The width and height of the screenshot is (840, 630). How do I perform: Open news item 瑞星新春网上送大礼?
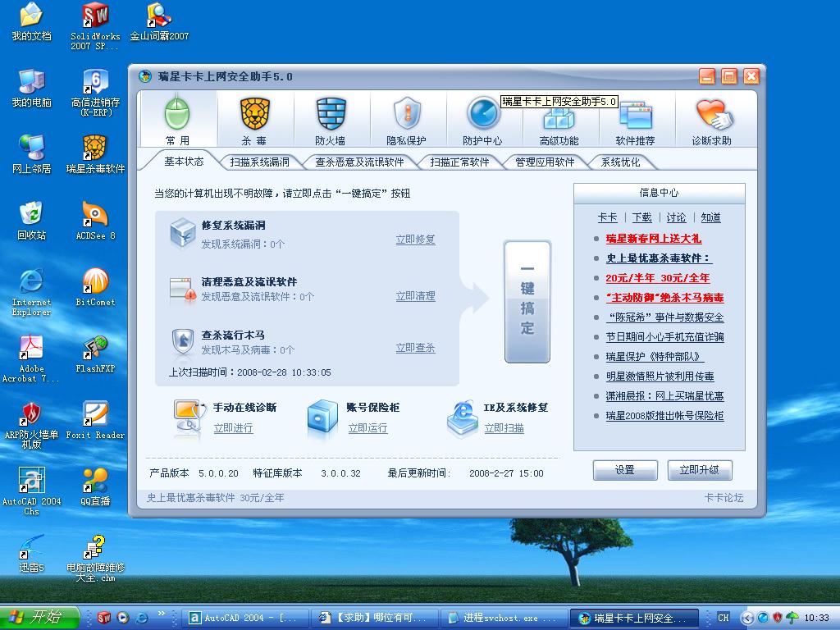654,239
